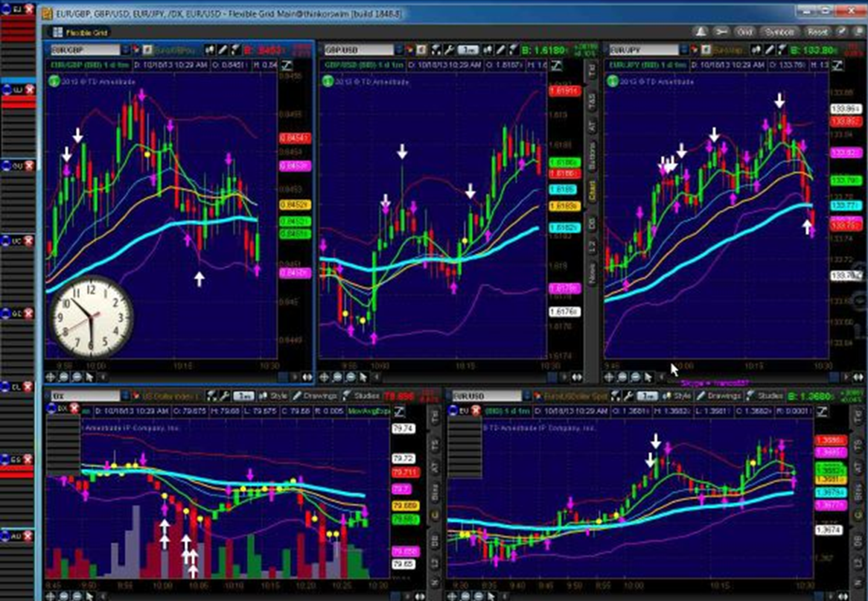This screenshot has width=868, height=601.
Task: Select the pointer cursor tool below EUR/JPY chart
Action: [648, 377]
